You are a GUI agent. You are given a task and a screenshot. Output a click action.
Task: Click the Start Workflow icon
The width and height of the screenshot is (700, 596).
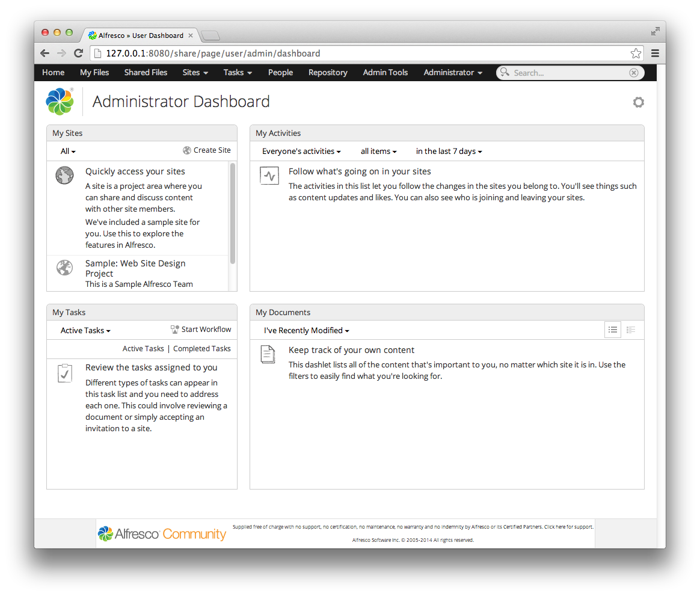(x=174, y=330)
